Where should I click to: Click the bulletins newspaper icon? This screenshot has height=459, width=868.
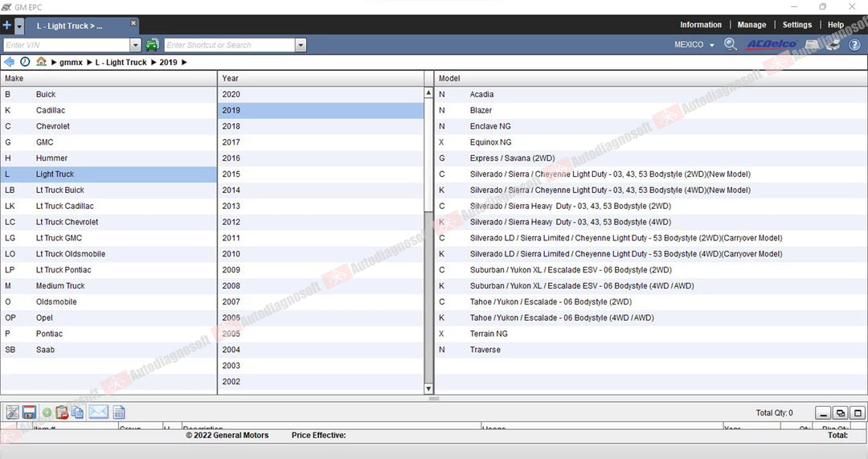click(x=812, y=44)
